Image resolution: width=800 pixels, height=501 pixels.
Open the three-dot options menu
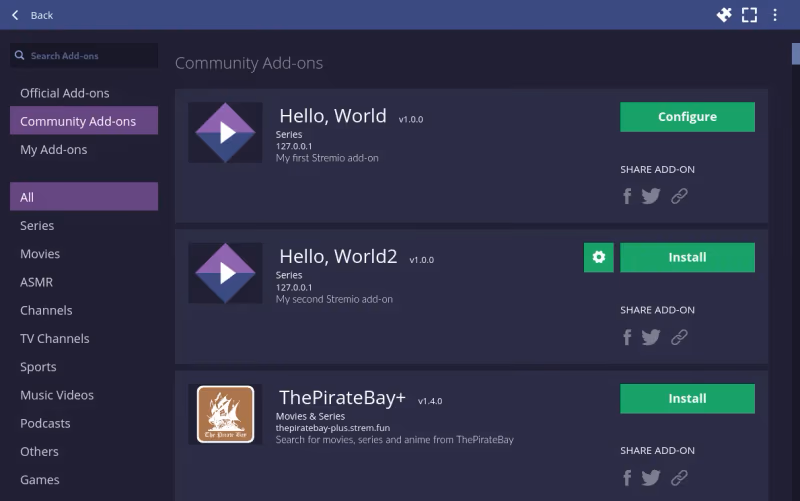pos(775,15)
